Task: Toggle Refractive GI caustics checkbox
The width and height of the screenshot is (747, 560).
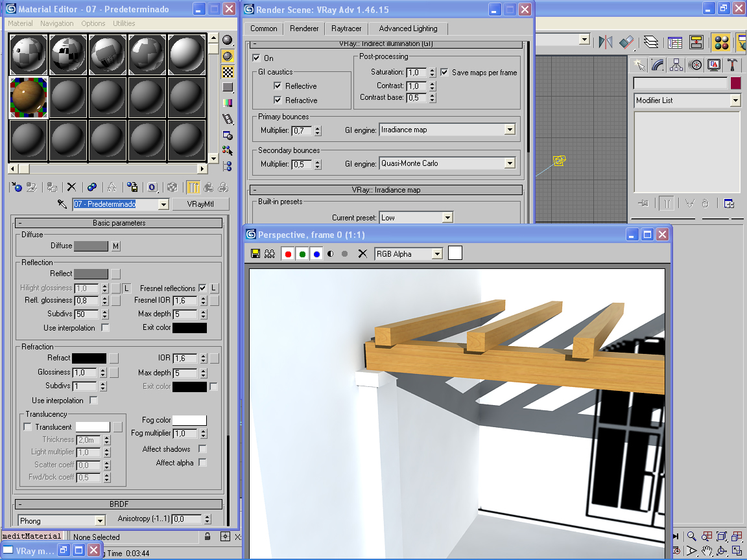Action: [x=278, y=100]
